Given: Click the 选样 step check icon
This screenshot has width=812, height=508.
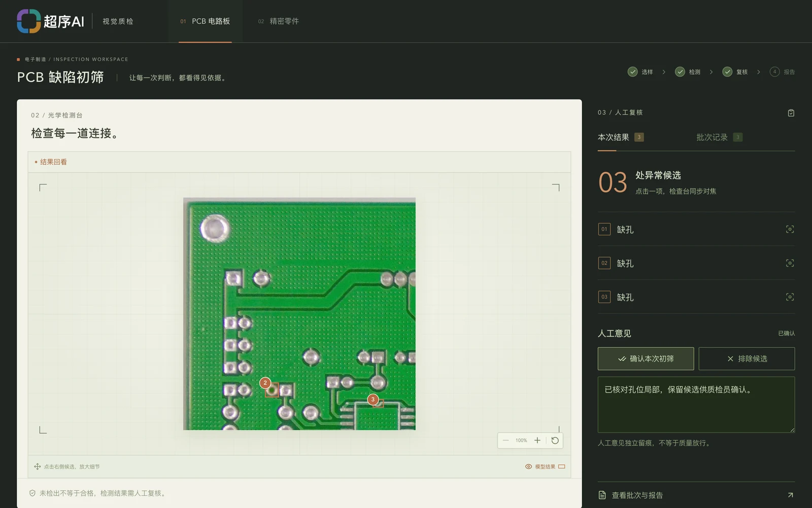Looking at the screenshot, I should 632,72.
